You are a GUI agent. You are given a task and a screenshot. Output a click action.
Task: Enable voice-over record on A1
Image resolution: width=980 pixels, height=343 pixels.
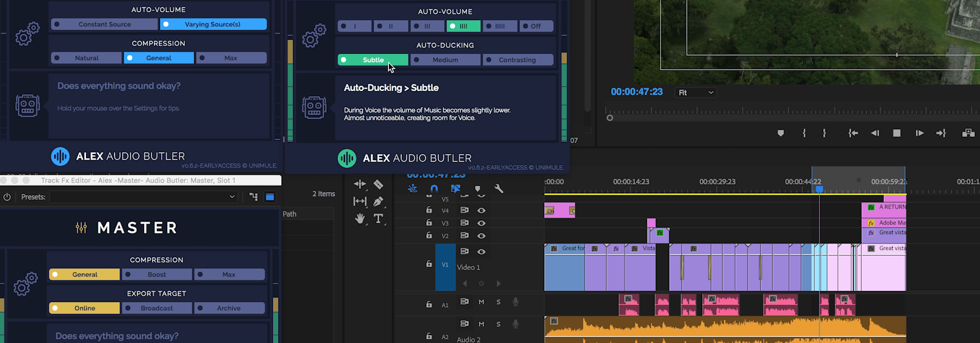point(516,302)
